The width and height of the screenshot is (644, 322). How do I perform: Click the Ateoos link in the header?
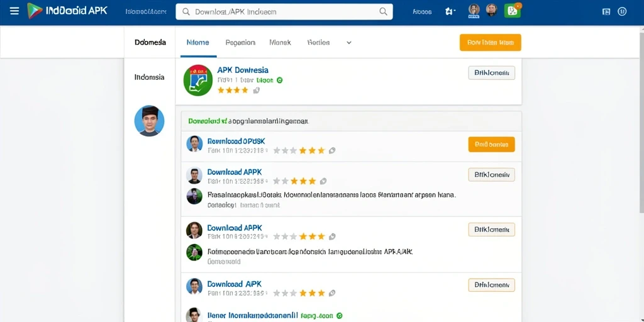click(422, 12)
